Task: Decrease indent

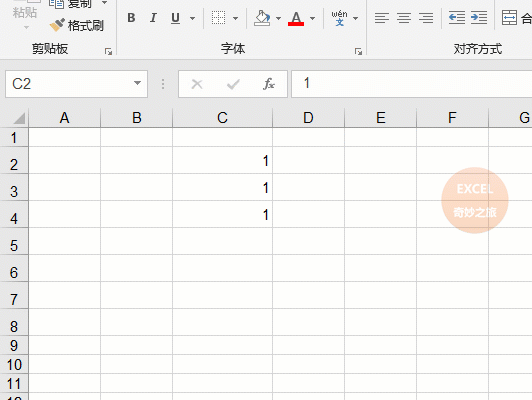Action: [457, 18]
